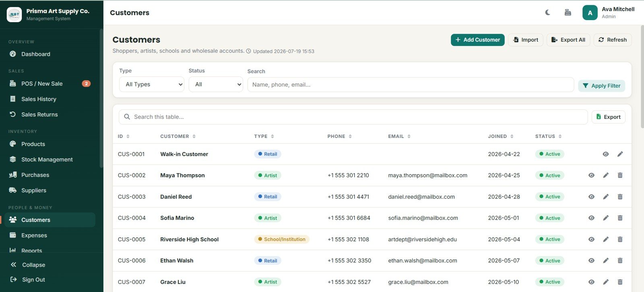View Ethan Walsh's customer details
644x292 pixels.
(591, 261)
